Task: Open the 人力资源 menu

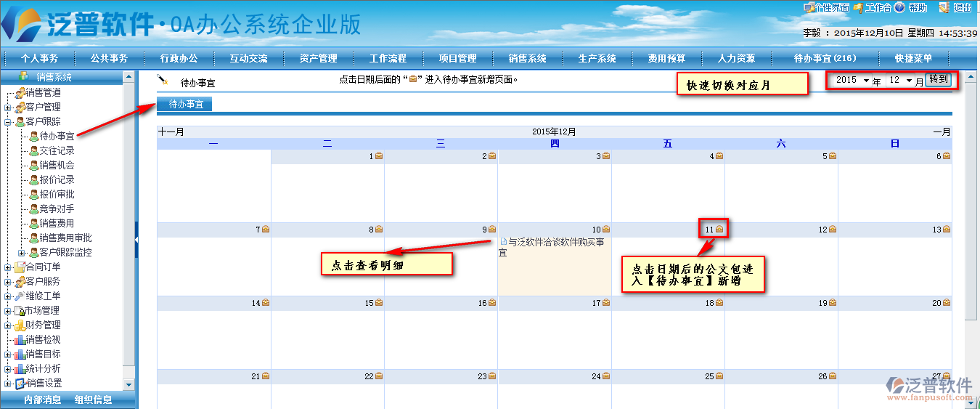Action: point(736,58)
